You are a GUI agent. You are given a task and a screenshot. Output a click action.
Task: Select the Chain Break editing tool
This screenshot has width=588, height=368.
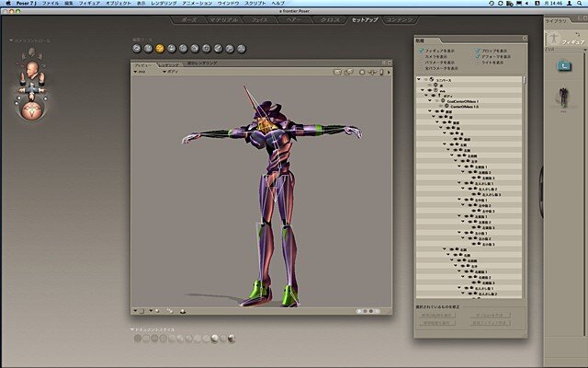[207, 49]
